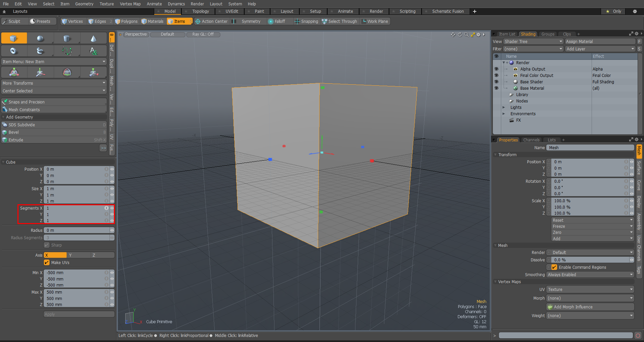
Task: Switch to Items selection mode
Action: 179,21
